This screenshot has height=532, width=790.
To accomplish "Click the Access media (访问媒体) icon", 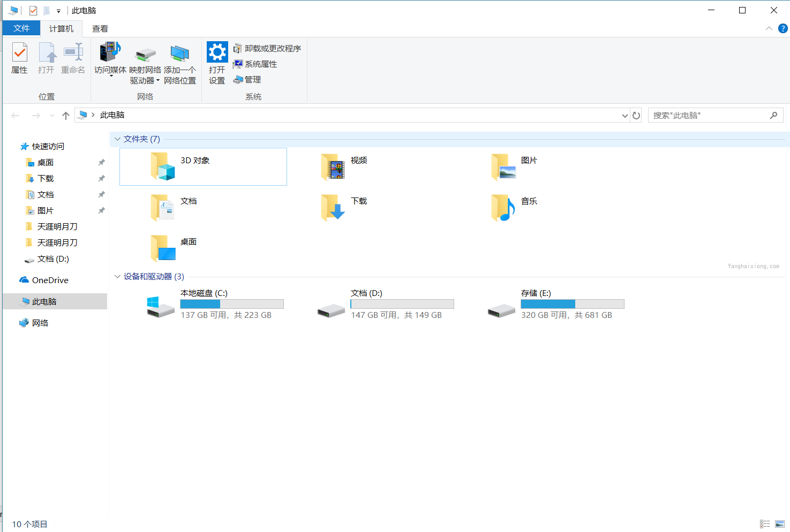I will 110,52.
